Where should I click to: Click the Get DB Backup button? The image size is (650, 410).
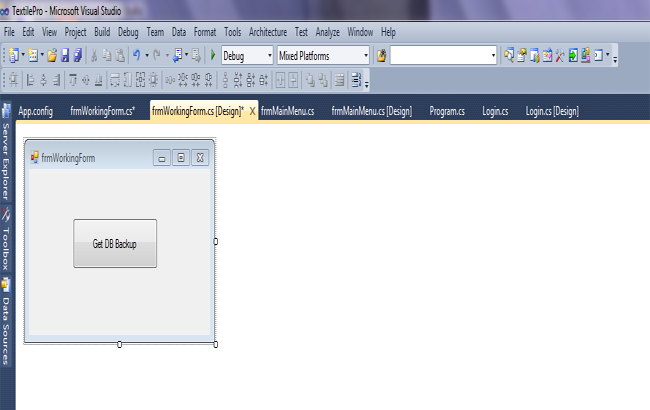[115, 243]
